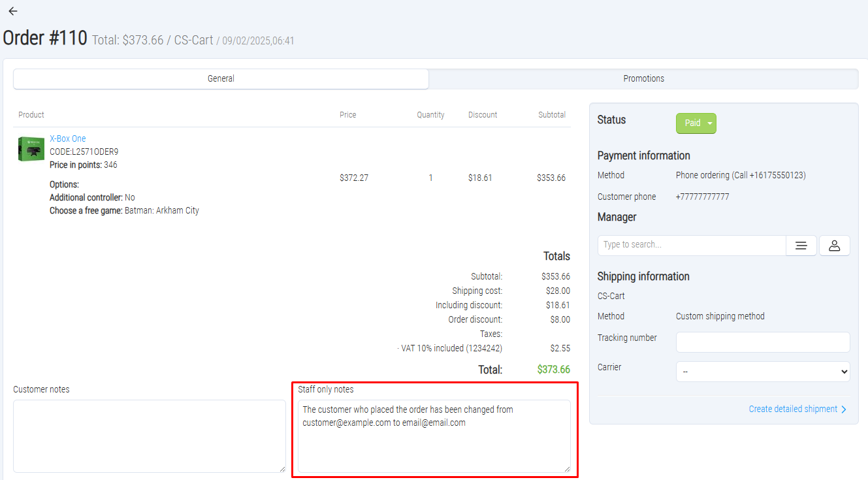
Task: Click the customer phone number +77777777777
Action: 702,197
